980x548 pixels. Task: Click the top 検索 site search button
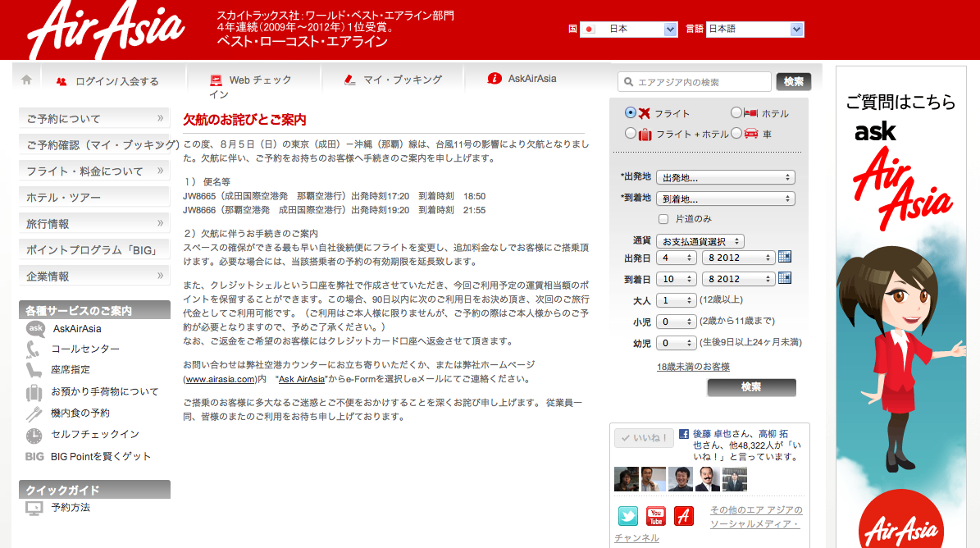pyautogui.click(x=794, y=82)
